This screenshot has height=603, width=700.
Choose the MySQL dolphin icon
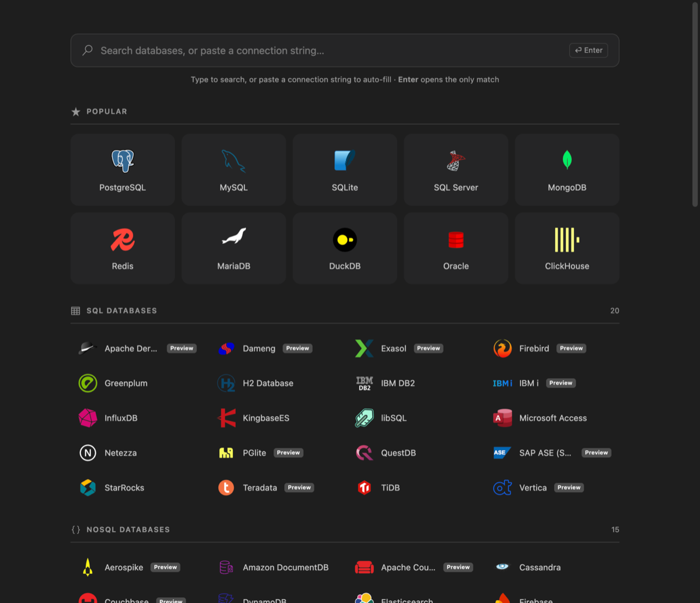click(x=233, y=161)
